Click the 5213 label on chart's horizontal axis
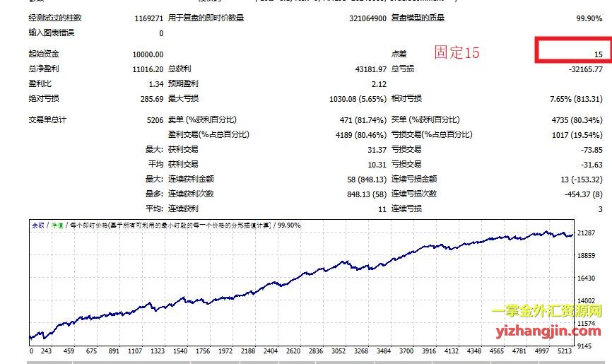Screen dimensions: 612x364 click(565, 351)
